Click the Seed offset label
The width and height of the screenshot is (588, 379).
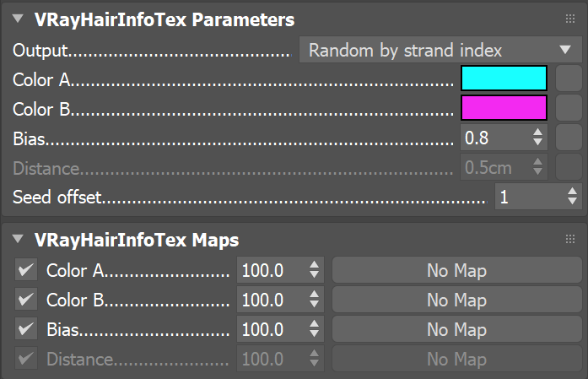click(x=57, y=197)
